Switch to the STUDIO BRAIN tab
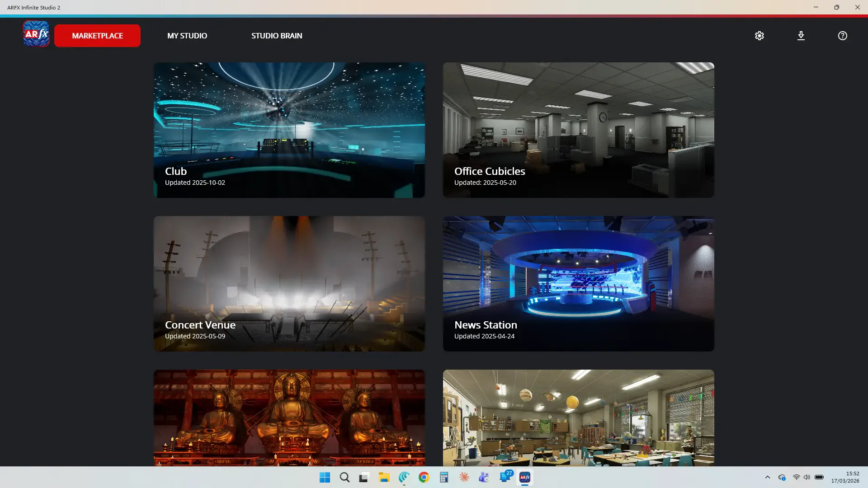The image size is (868, 488). 277,36
